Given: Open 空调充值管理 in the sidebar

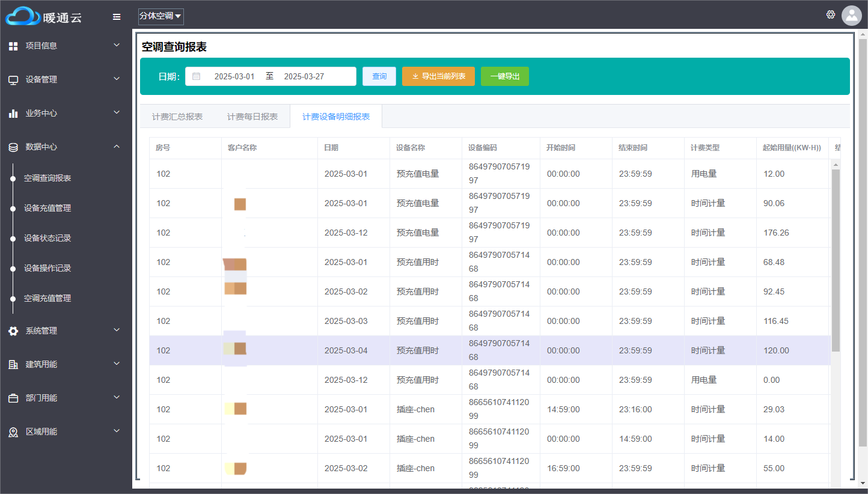Looking at the screenshot, I should point(47,298).
